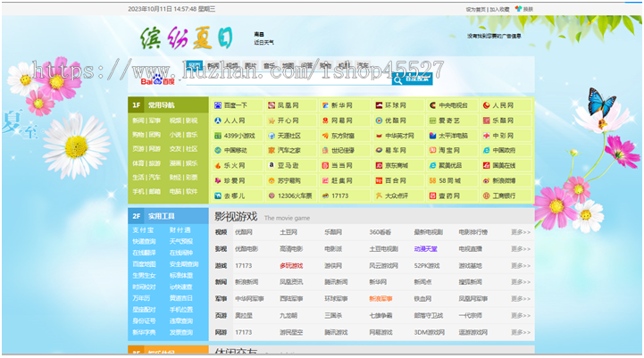Viewport: 644px width, 358px height.
Task: Click the 新华网 site icon
Action: click(325, 105)
